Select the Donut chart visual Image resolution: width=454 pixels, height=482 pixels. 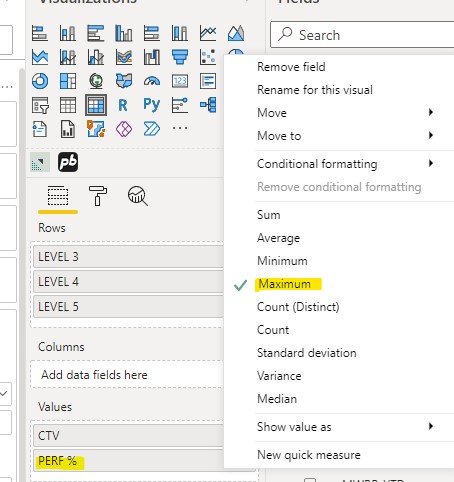40,81
